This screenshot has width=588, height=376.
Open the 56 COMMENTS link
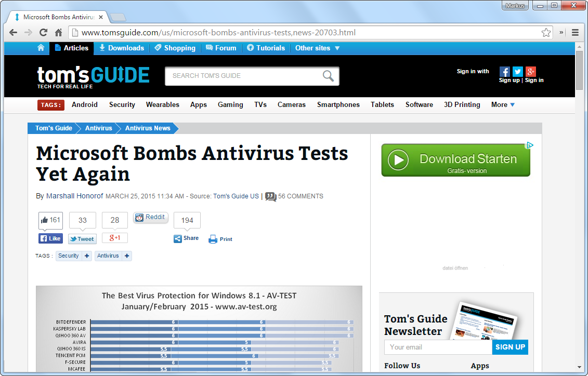coord(299,196)
